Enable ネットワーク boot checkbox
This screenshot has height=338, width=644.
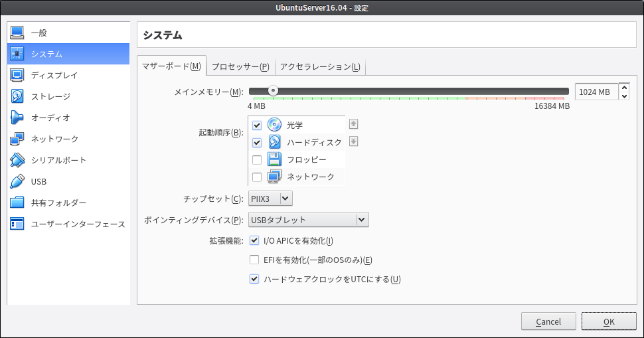[x=257, y=177]
